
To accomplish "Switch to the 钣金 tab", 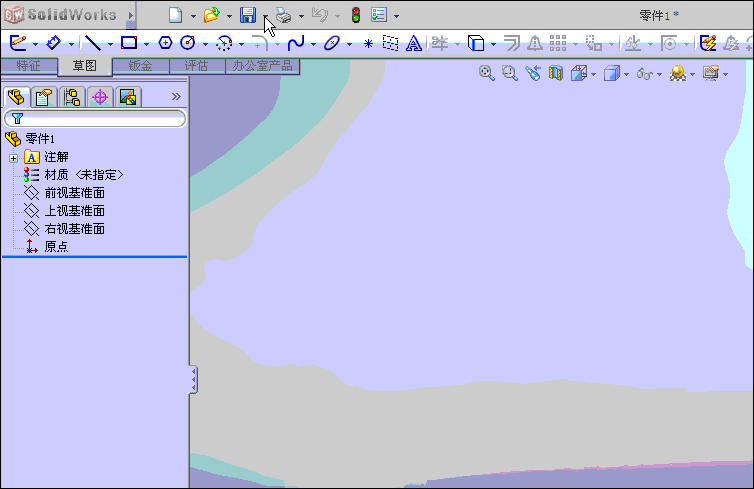I will [140, 66].
